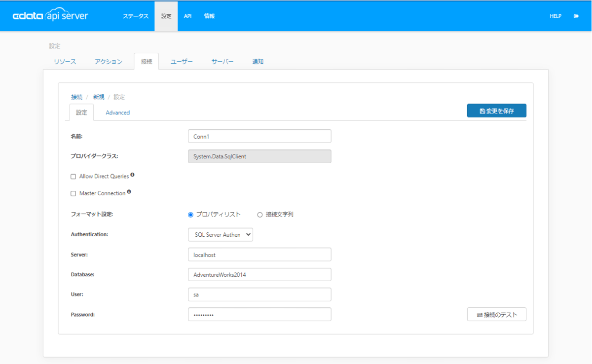Open the ユーザー settings tab
This screenshot has height=364, width=592.
[x=182, y=62]
